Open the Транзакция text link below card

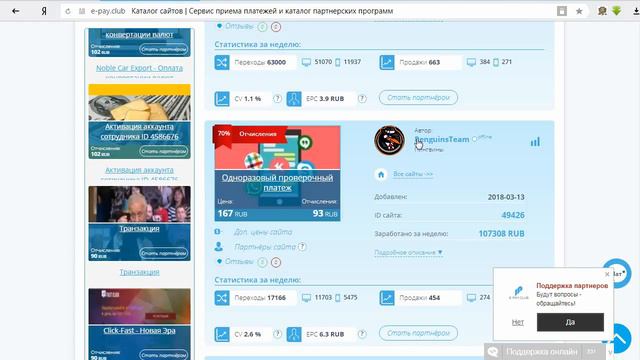(140, 272)
